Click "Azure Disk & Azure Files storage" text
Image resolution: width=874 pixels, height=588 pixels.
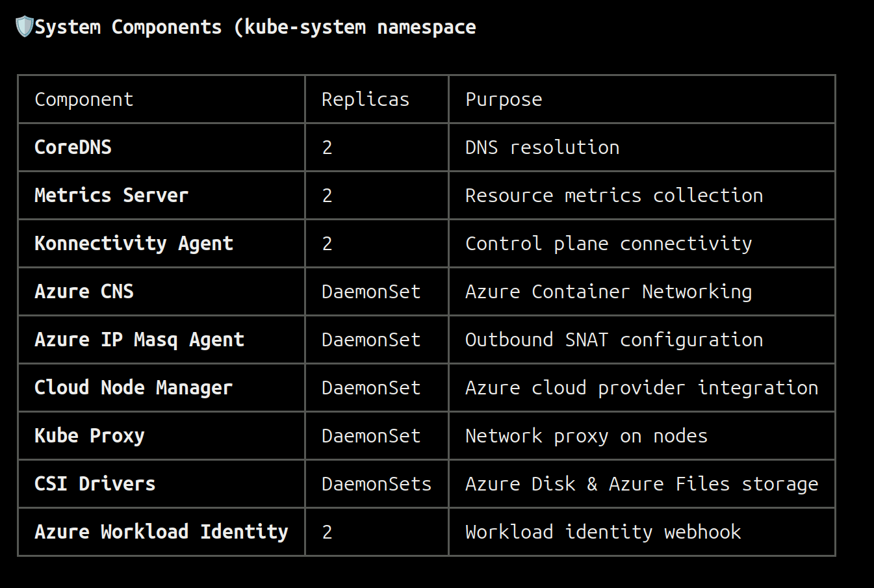click(x=641, y=484)
